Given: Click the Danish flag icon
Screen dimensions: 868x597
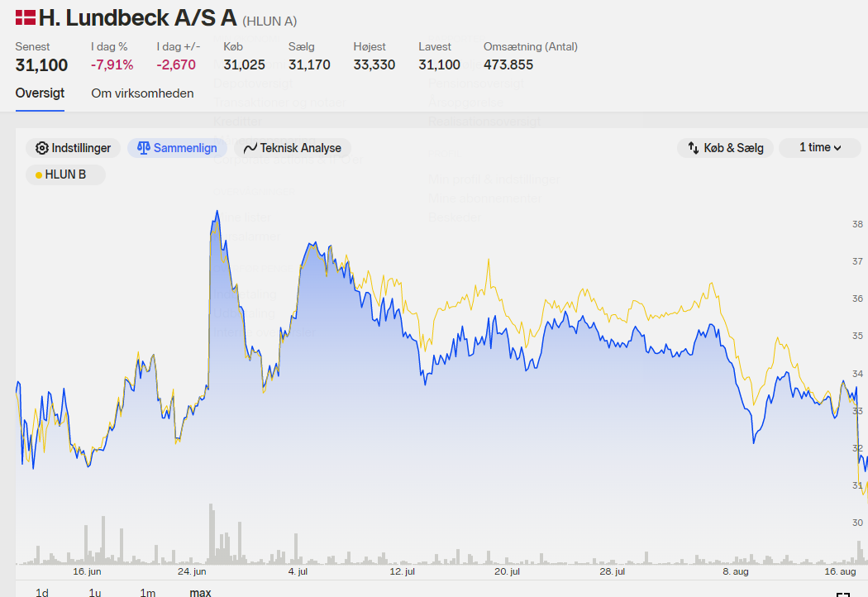Looking at the screenshot, I should (26, 17).
